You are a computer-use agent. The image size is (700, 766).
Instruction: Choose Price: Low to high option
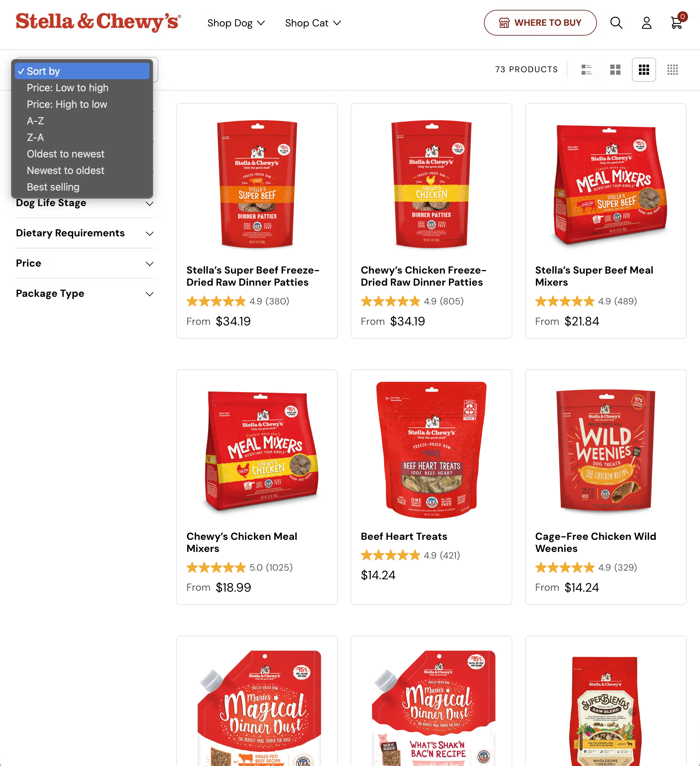tap(68, 88)
